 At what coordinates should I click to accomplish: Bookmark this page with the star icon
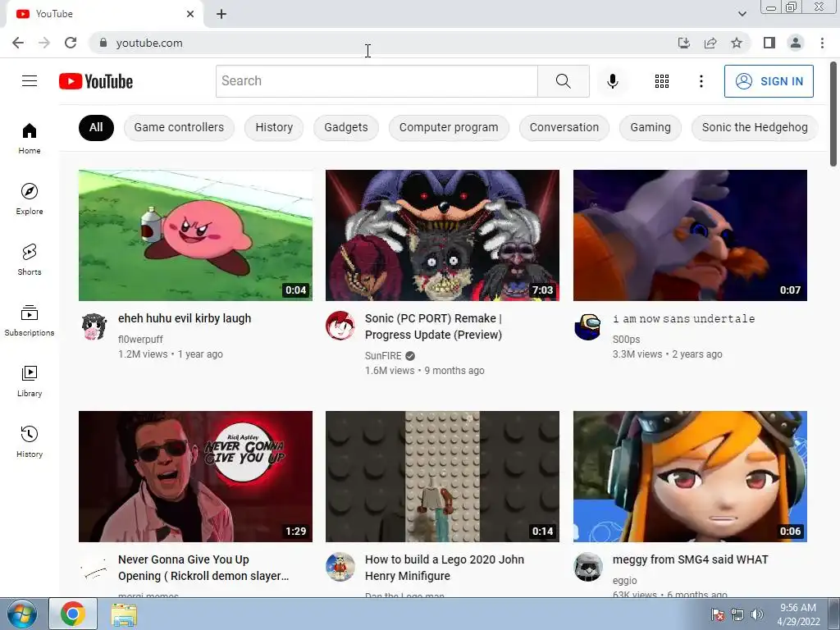[737, 43]
